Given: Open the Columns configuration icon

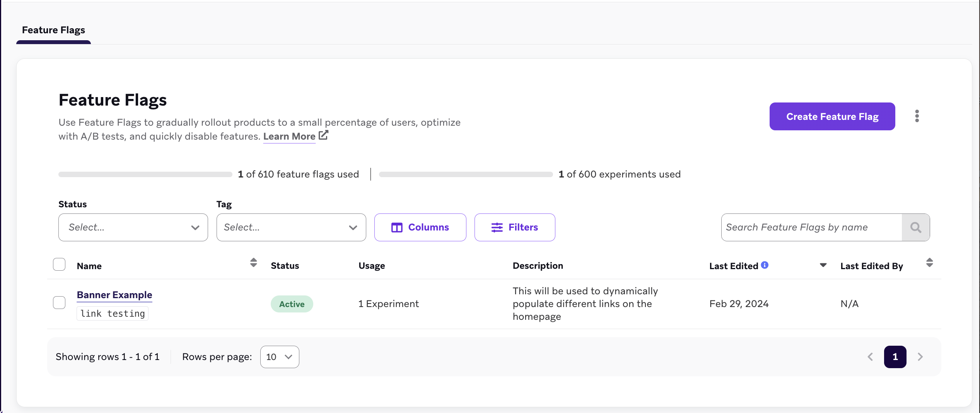Looking at the screenshot, I should [397, 227].
